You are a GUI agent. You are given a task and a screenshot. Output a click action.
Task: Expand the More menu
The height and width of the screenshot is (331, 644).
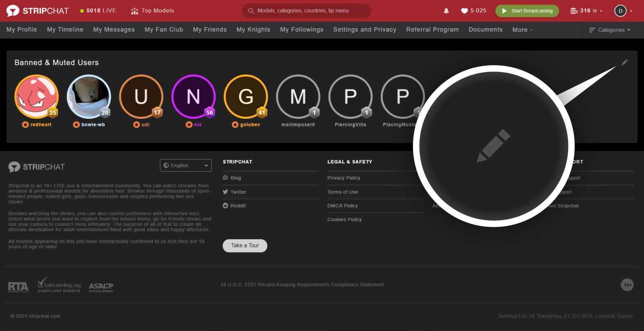(x=522, y=30)
